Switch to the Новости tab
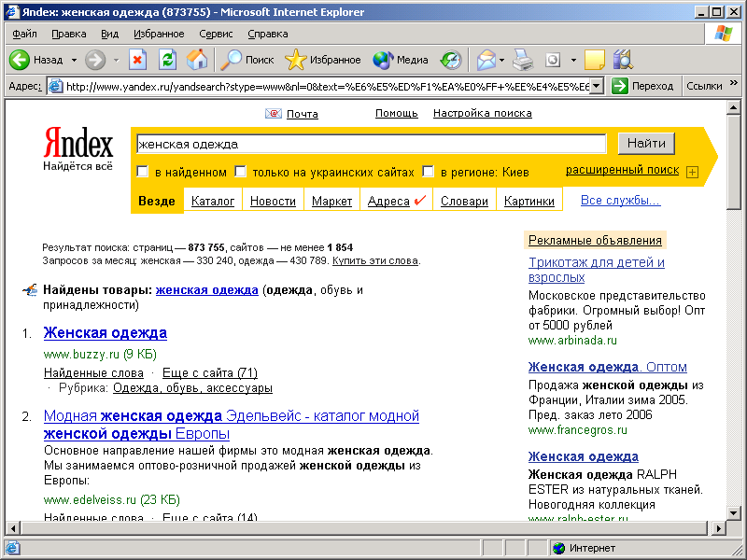Viewport: 747px width, 560px height. (273, 201)
